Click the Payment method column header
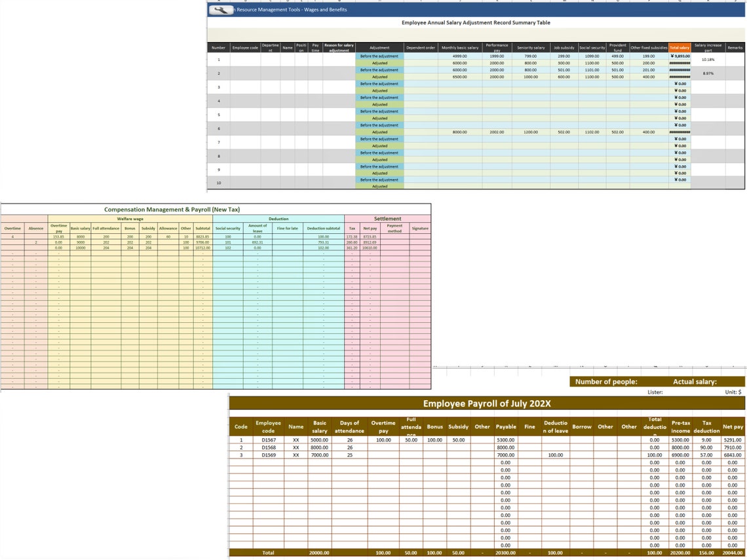 pyautogui.click(x=394, y=229)
